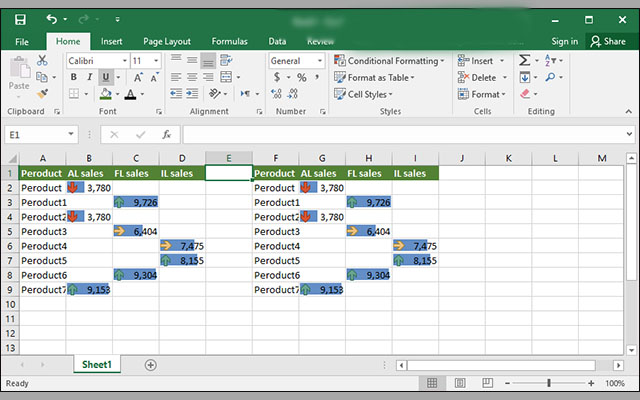Viewport: 640px width, 400px height.
Task: Open the Conditional Formatting dropdown
Action: [x=391, y=61]
